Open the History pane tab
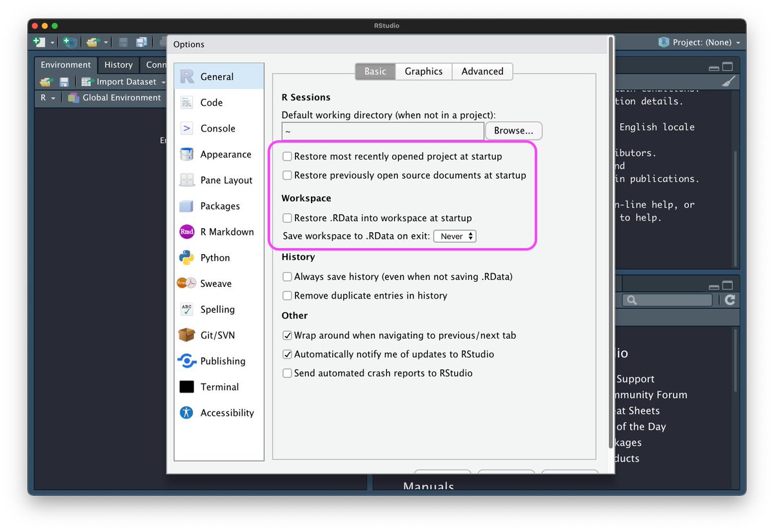 118,64
